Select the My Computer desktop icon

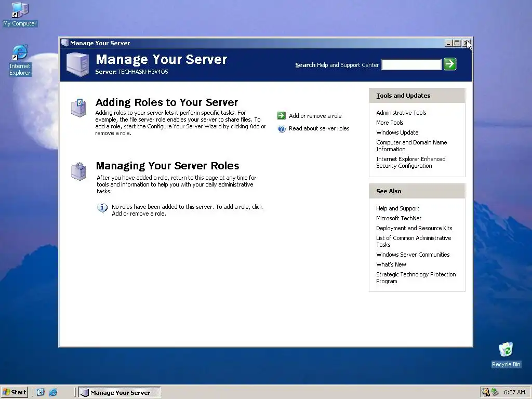20,15
